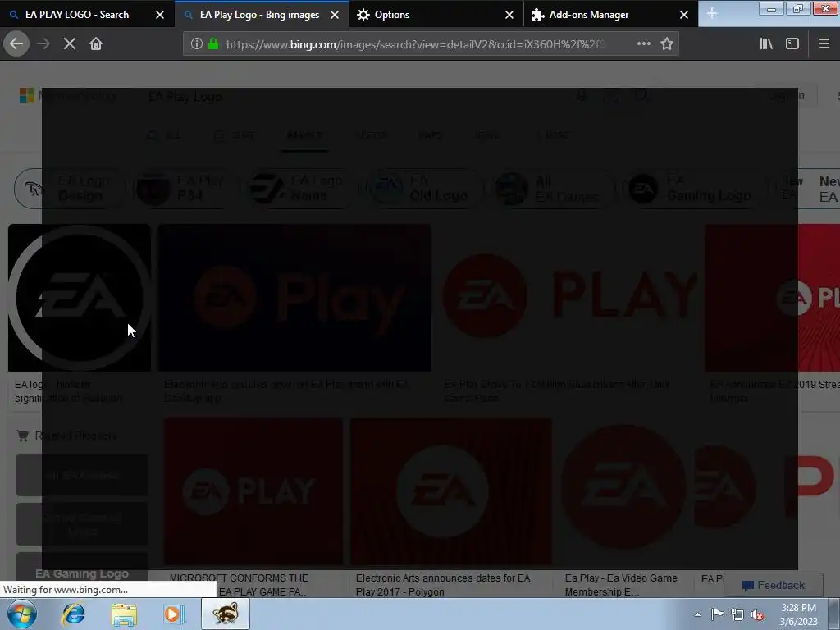Close the Bing images tab
Viewport: 840px width, 630px height.
(335, 15)
